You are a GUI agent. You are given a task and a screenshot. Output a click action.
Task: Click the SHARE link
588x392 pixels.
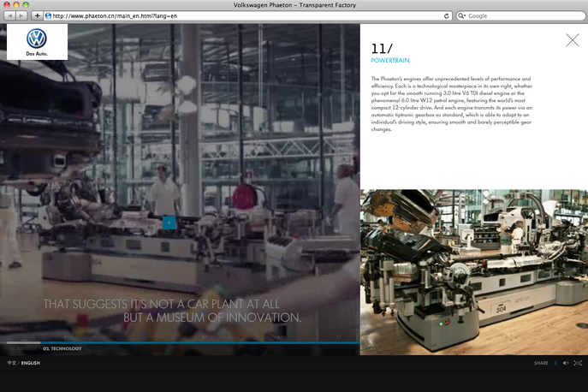tap(541, 363)
